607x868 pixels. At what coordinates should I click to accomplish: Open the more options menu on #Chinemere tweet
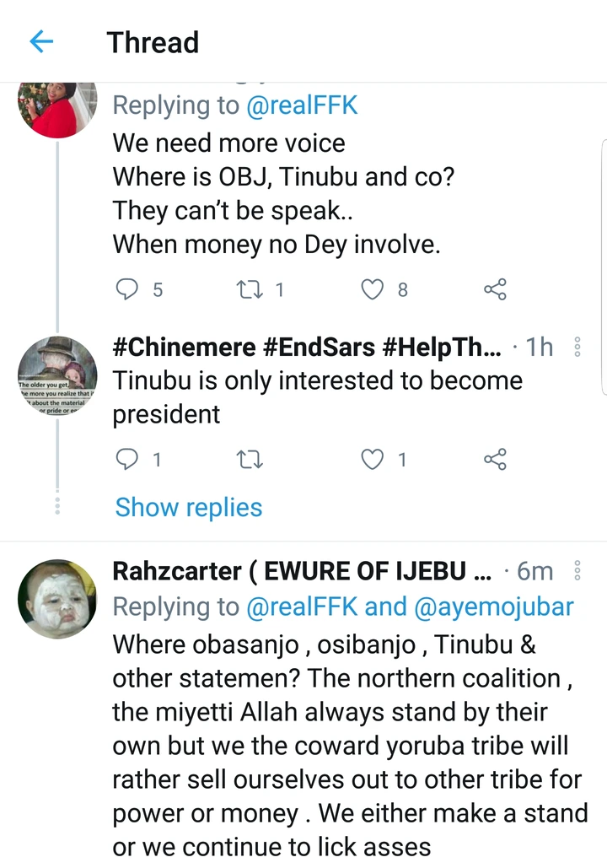point(577,346)
